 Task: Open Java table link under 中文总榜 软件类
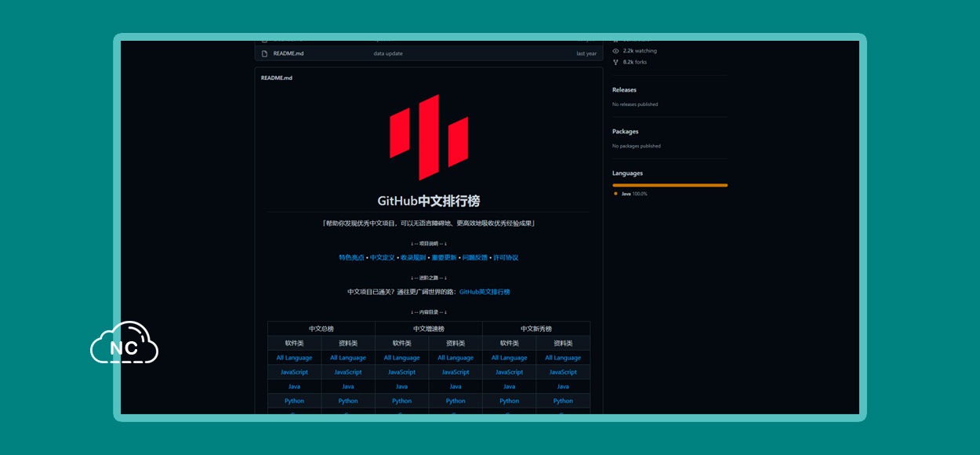pos(294,386)
